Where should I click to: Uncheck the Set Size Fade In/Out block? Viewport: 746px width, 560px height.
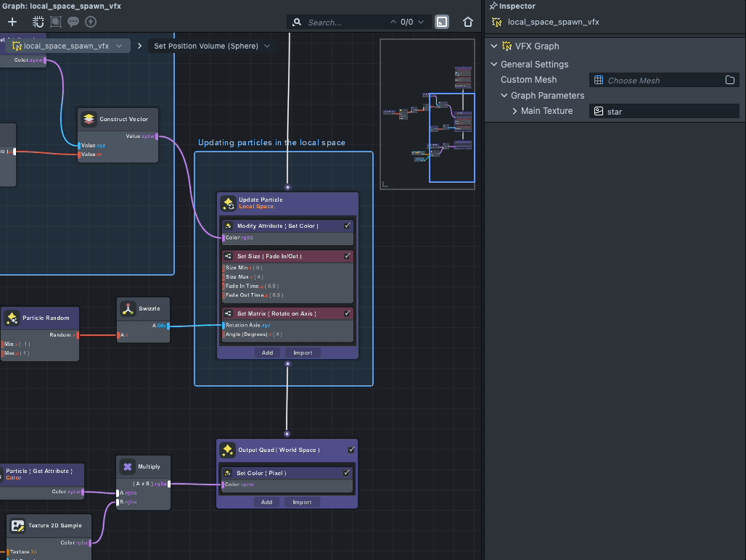pyautogui.click(x=348, y=256)
